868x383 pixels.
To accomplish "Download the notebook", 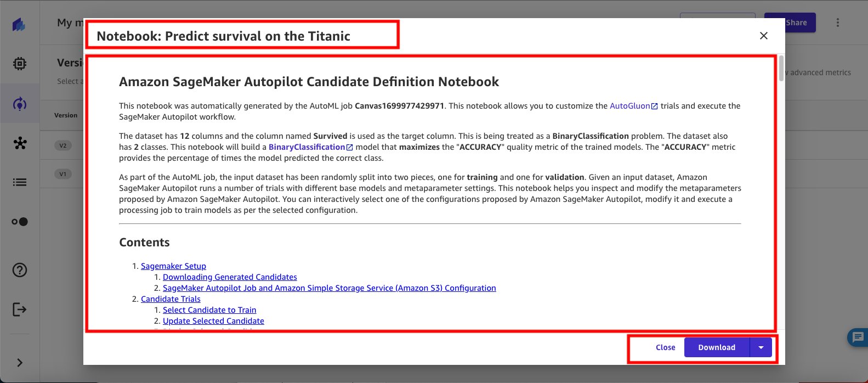I will click(x=717, y=347).
